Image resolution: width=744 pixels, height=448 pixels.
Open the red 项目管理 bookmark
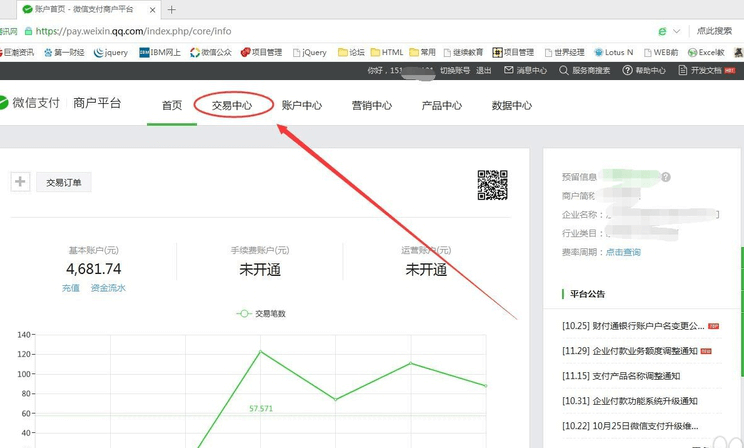pyautogui.click(x=261, y=52)
